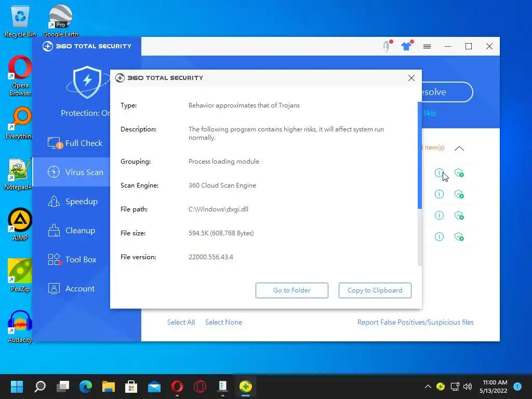Open Task View on the taskbar
The width and height of the screenshot is (532, 399).
click(63, 387)
